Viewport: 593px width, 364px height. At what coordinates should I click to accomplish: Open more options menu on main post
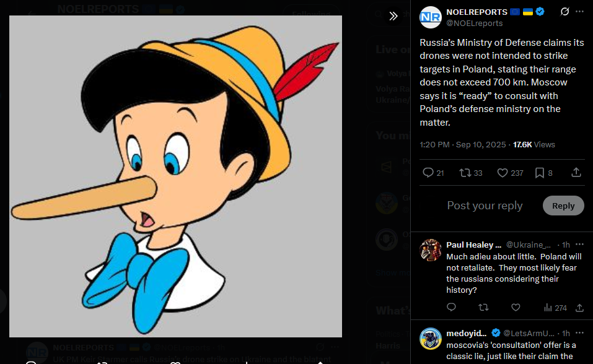tap(579, 12)
